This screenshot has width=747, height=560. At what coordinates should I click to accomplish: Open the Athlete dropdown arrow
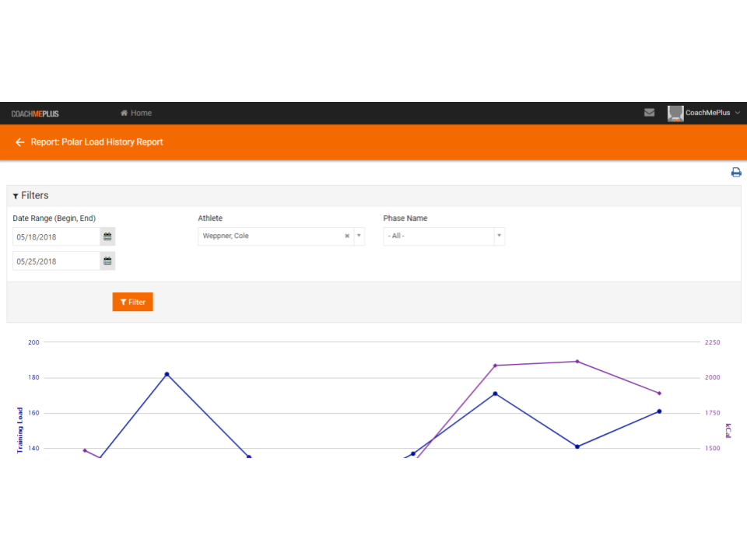[359, 236]
